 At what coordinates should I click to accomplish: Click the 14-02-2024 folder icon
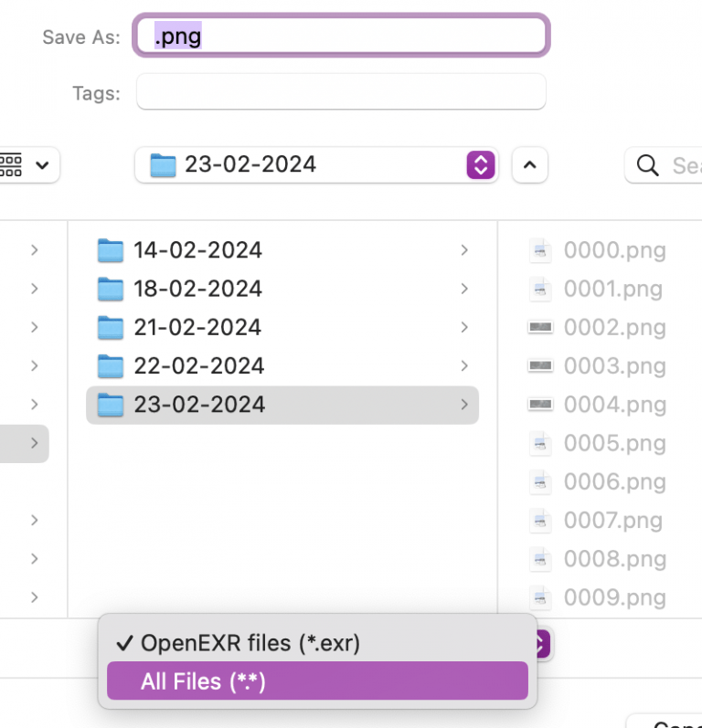111,250
